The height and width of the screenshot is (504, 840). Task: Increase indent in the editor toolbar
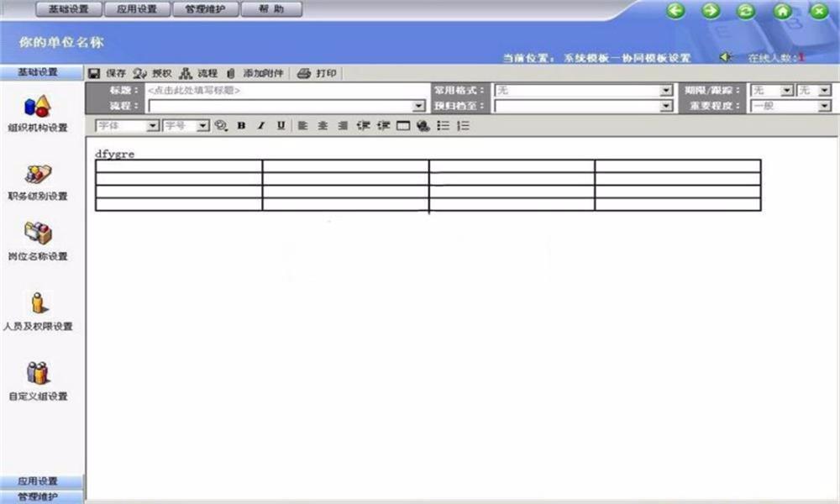click(383, 126)
